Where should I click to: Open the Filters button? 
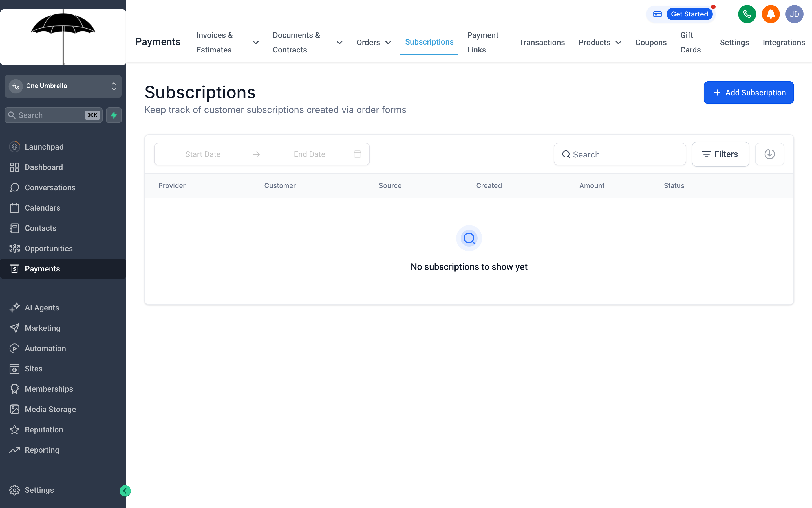point(720,154)
